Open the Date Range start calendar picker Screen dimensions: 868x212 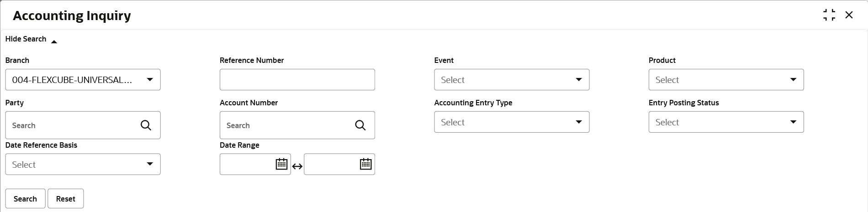pos(281,164)
